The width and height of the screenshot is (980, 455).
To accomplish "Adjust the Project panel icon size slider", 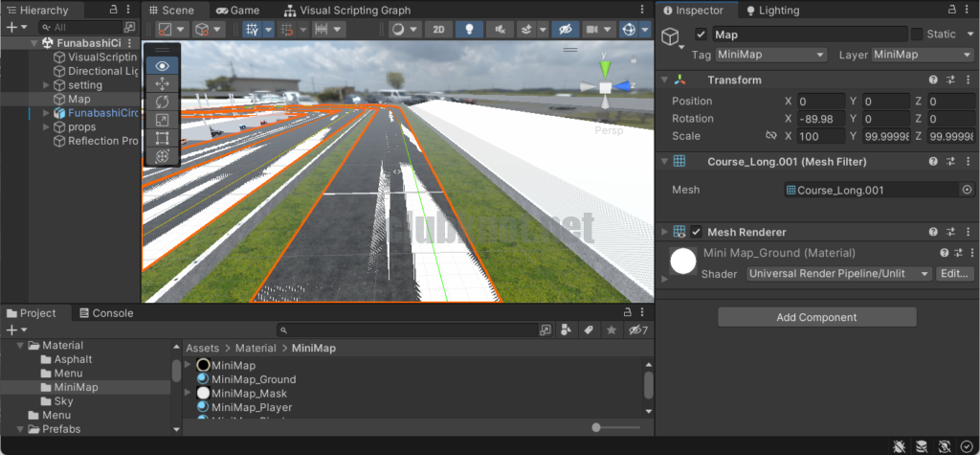I will coord(597,427).
